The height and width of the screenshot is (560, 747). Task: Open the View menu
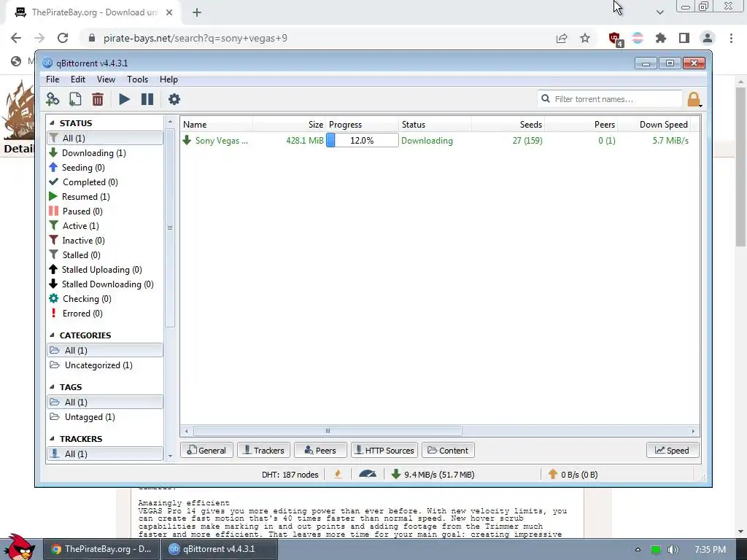click(106, 79)
